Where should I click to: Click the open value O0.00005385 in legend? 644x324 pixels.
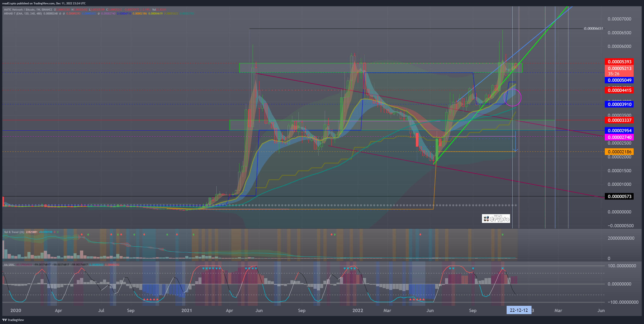point(62,9)
